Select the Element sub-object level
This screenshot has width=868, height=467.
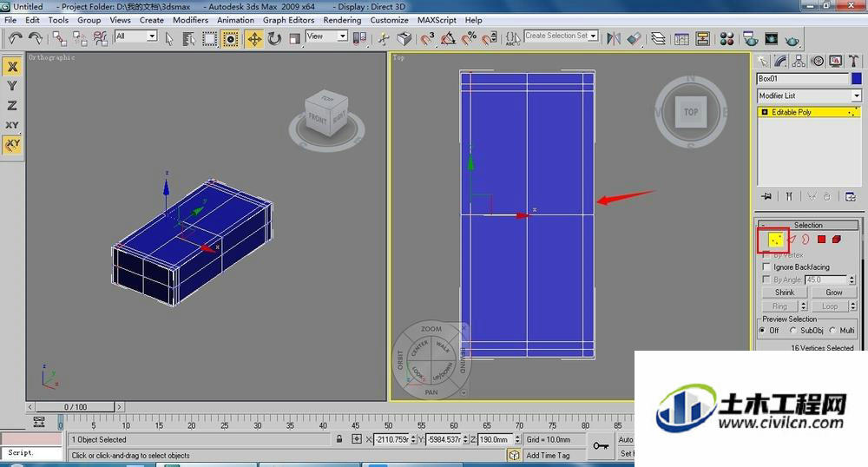tap(837, 239)
